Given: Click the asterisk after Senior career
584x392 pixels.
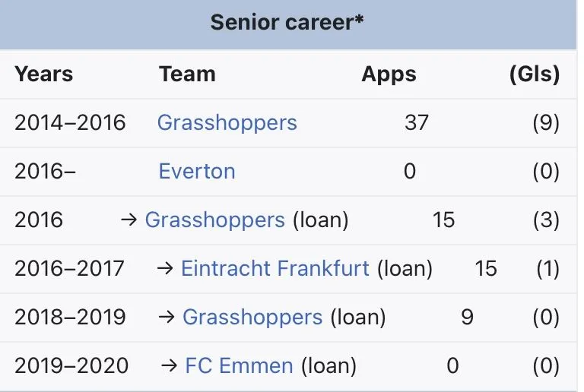Looking at the screenshot, I should (359, 19).
